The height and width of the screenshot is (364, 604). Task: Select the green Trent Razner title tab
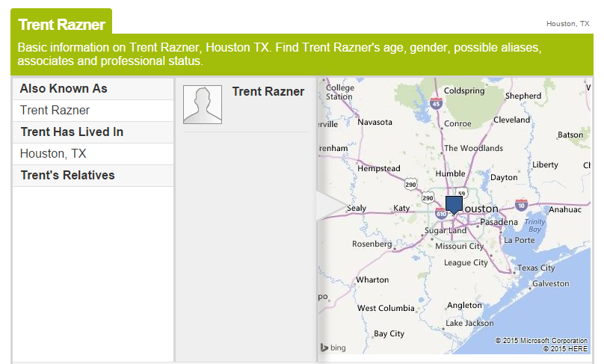coord(61,25)
